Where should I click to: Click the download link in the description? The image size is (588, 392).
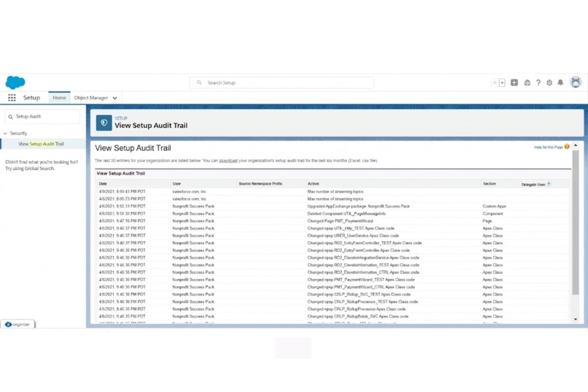(x=228, y=160)
